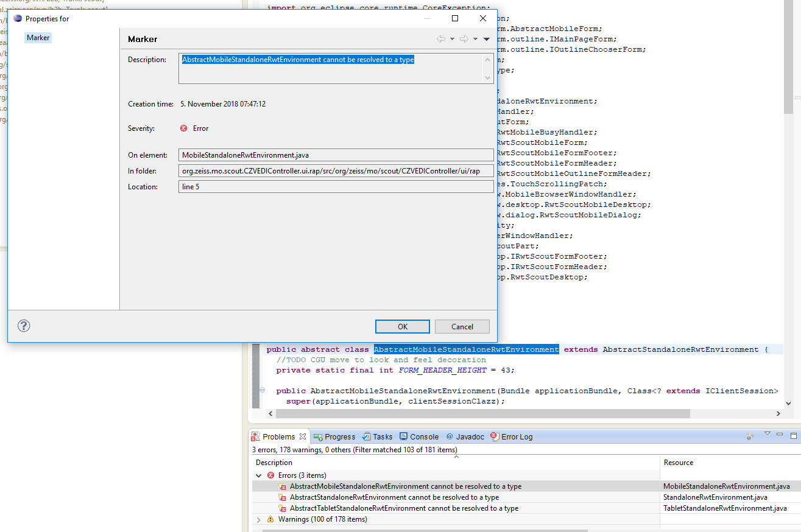Minimize the Problems view panel
The width and height of the screenshot is (801, 532).
(x=780, y=435)
